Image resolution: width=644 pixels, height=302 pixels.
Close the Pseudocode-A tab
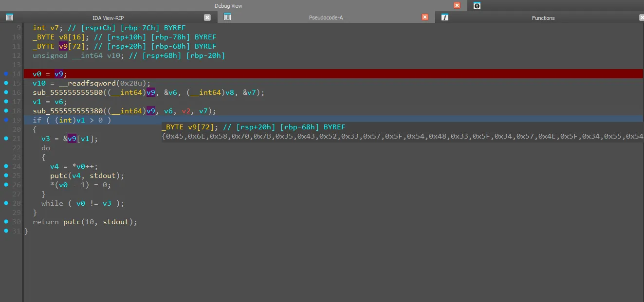(x=425, y=18)
